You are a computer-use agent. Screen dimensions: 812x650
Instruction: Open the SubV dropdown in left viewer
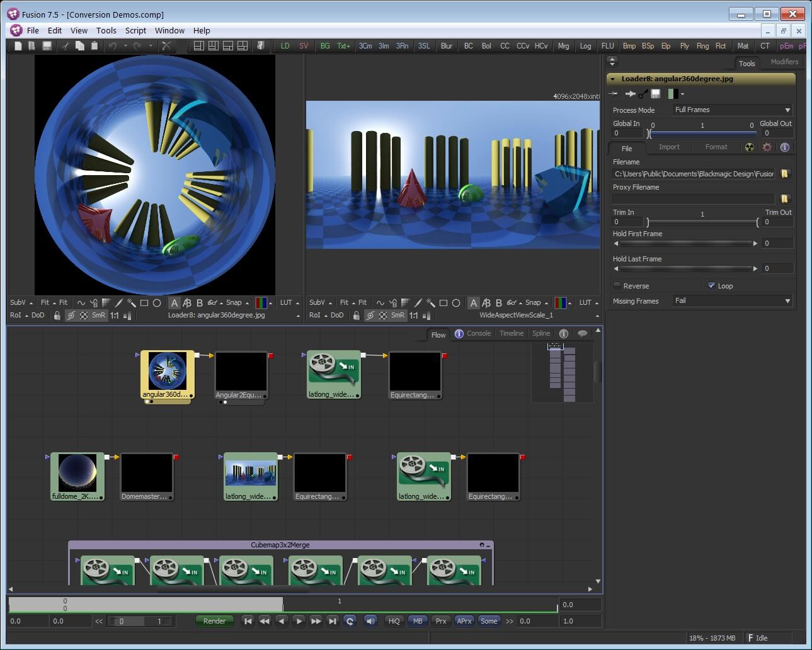[21, 302]
